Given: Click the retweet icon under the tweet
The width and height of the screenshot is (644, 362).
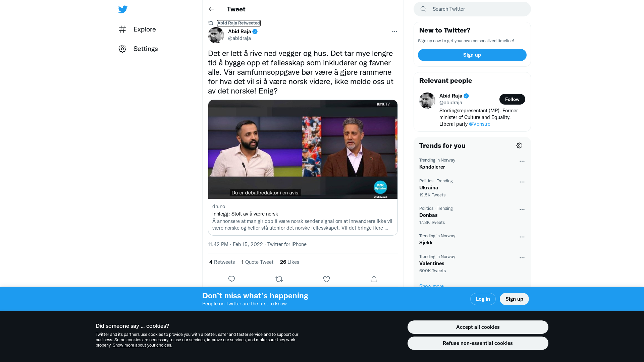Looking at the screenshot, I should [279, 279].
